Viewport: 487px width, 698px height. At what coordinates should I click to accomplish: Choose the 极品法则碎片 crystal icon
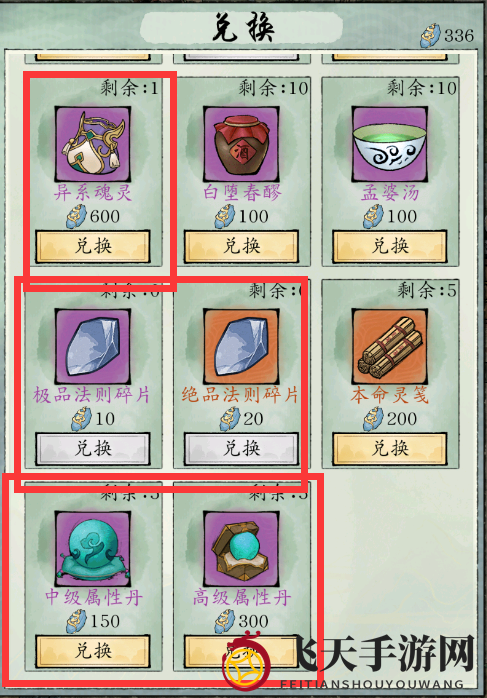pyautogui.click(x=93, y=346)
